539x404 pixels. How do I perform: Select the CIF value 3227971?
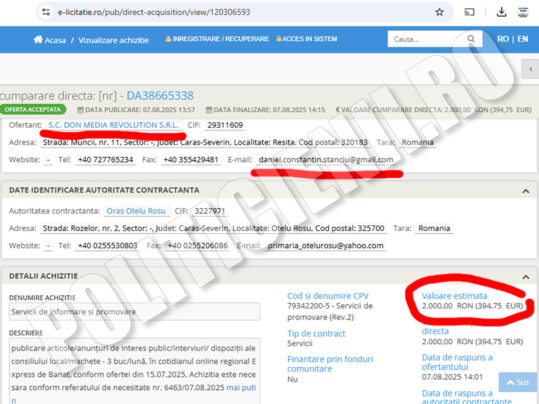tap(210, 211)
